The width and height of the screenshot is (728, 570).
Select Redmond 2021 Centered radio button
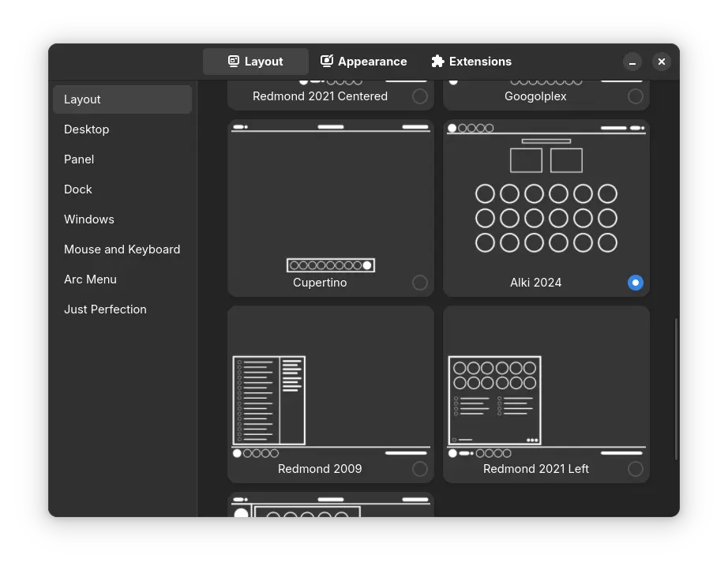click(x=420, y=96)
